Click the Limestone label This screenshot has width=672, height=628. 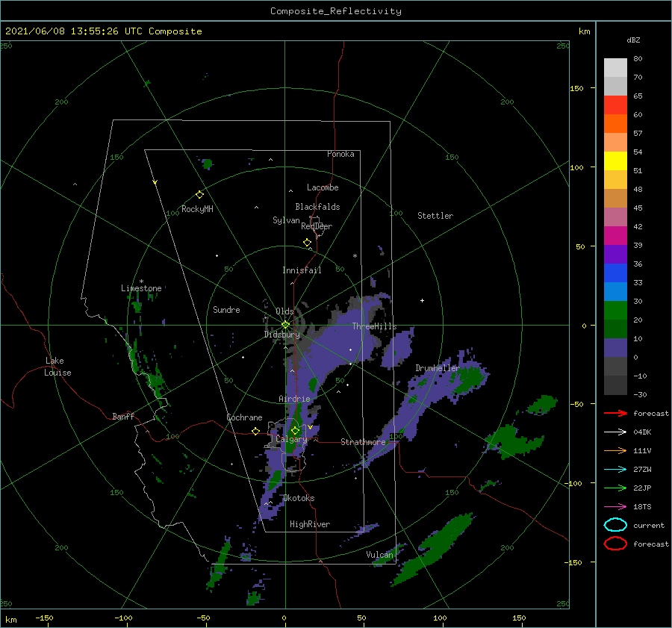pos(141,288)
